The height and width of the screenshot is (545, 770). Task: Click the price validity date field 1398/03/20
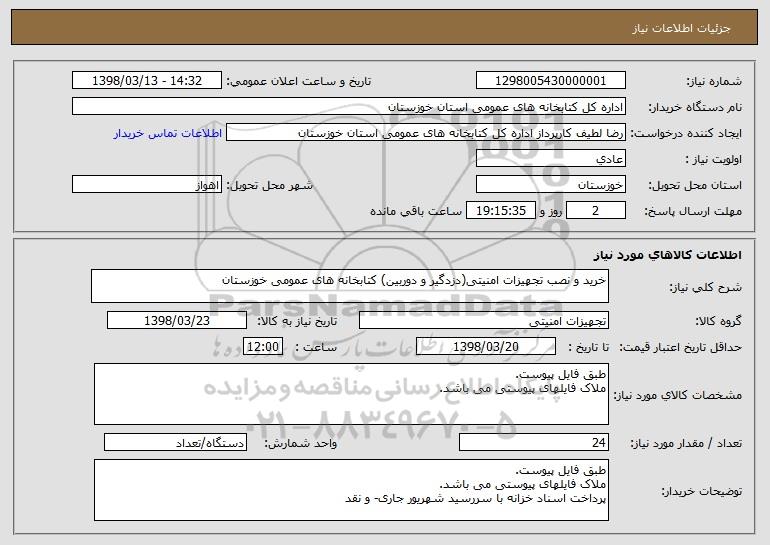[x=486, y=347]
